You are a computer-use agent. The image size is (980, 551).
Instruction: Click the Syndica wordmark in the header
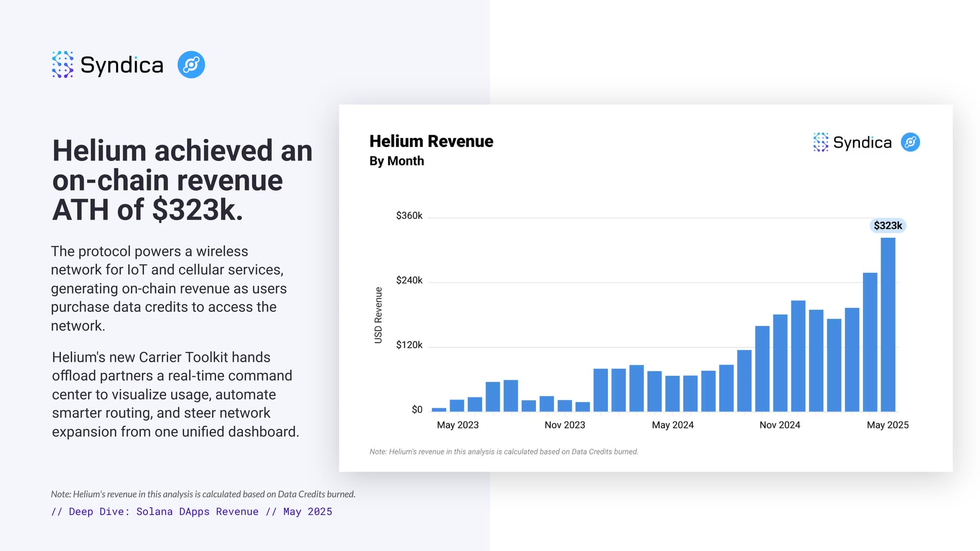[122, 66]
